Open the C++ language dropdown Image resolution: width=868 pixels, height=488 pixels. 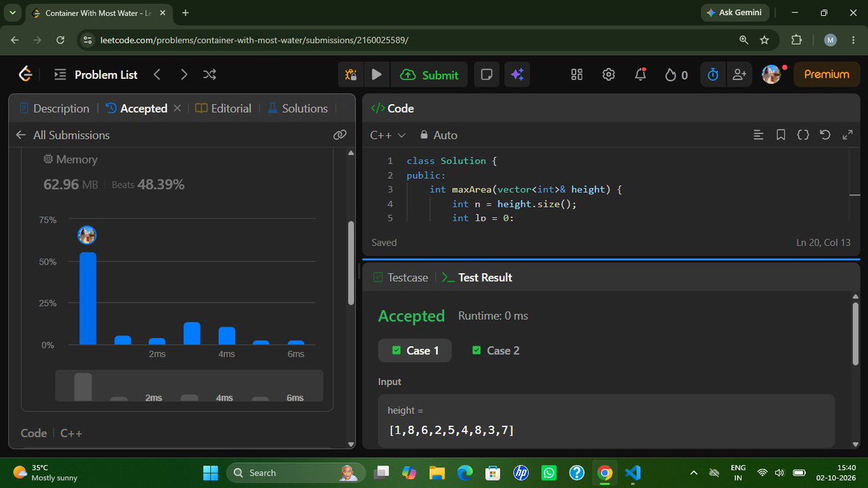(388, 135)
